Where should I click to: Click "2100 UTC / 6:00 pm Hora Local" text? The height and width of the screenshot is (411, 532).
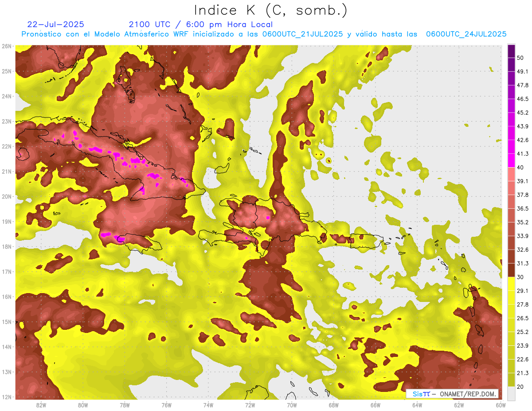pyautogui.click(x=200, y=24)
